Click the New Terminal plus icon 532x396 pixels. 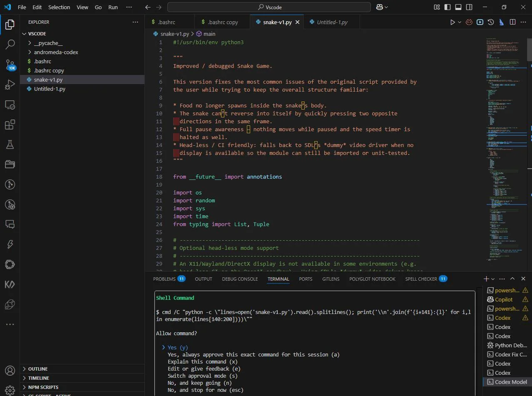(x=486, y=279)
